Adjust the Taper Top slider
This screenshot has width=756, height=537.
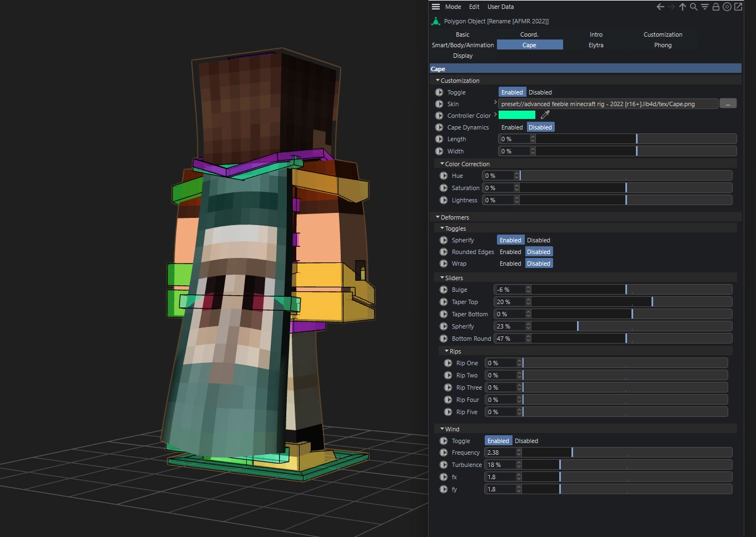coord(631,302)
